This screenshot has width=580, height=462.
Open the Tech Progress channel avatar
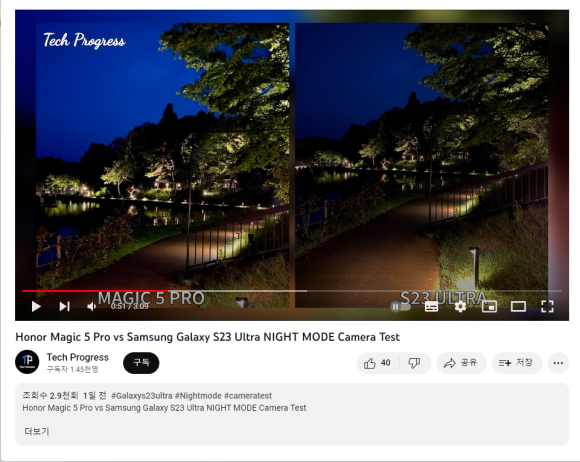pyautogui.click(x=27, y=362)
